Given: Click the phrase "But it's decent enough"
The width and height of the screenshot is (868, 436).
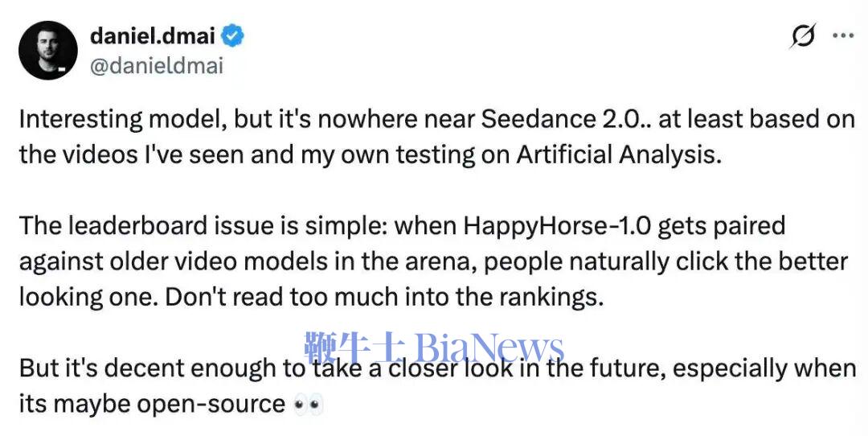Looking at the screenshot, I should pyautogui.click(x=160, y=368).
